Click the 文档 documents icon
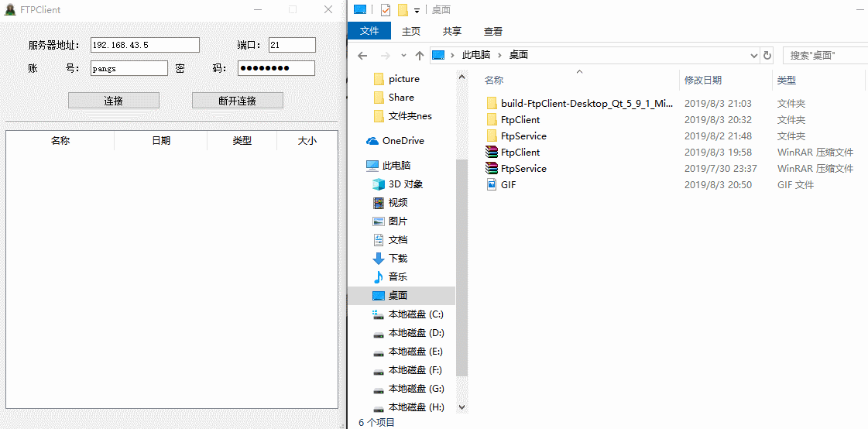This screenshot has width=868, height=429. tap(379, 240)
